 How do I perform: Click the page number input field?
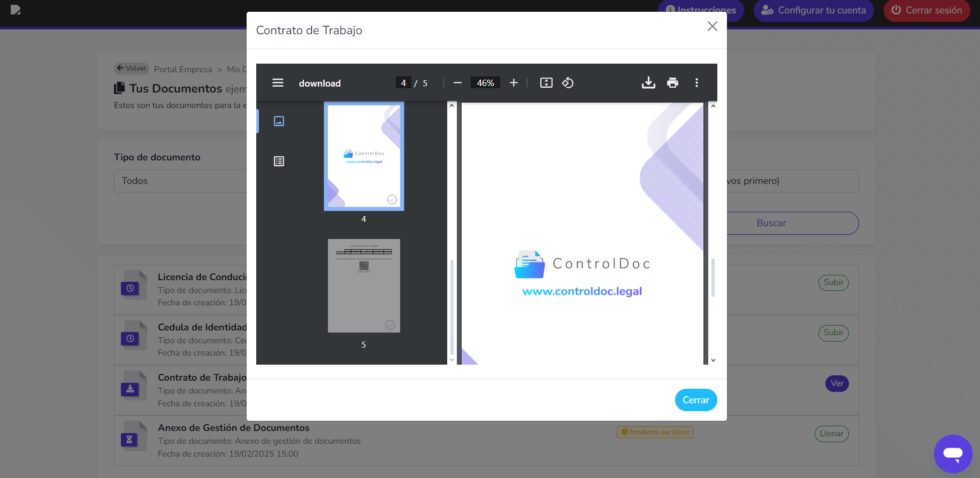[x=404, y=83]
